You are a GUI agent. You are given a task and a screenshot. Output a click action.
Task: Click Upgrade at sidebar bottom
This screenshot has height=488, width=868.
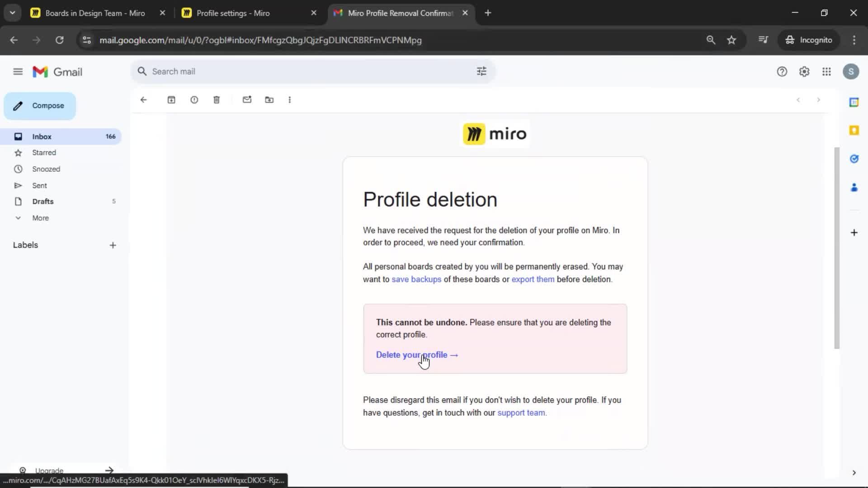point(49,470)
